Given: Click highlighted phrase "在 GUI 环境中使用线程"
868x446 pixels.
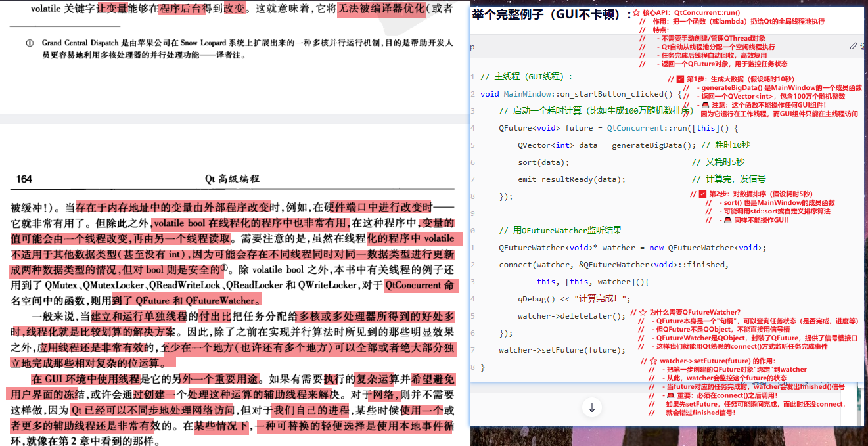Looking at the screenshot, I should pos(85,380).
